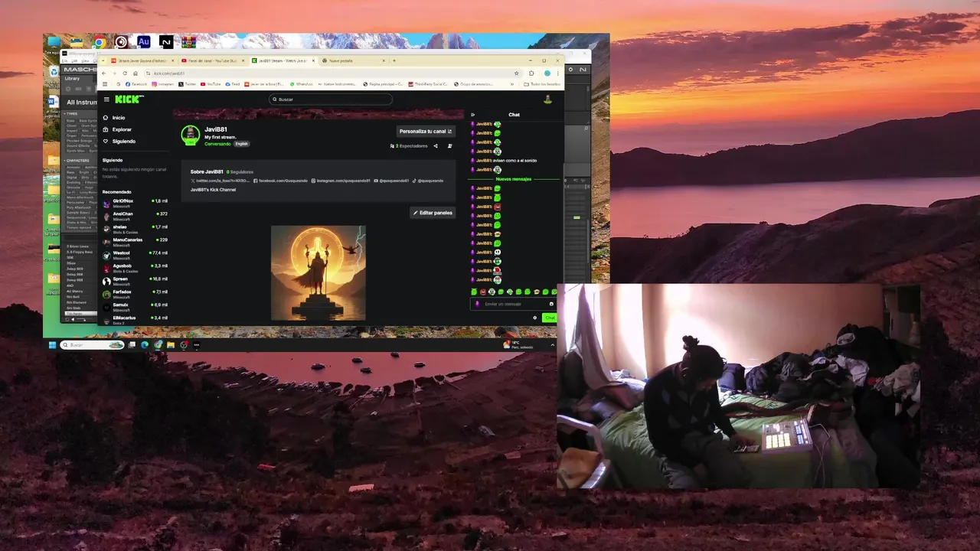Jump to Nuevos mensajes in chat
Image resolution: width=980 pixels, height=551 pixels.
coord(514,179)
